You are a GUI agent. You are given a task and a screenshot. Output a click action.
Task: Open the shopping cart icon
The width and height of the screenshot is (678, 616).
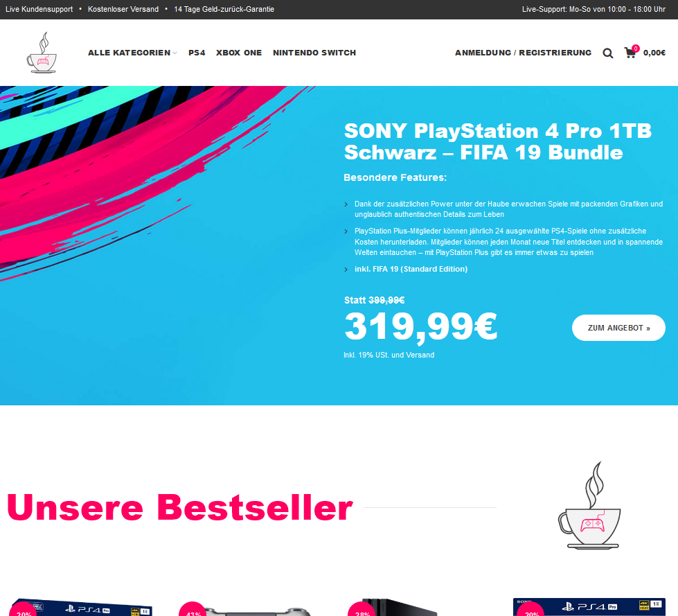pyautogui.click(x=630, y=53)
